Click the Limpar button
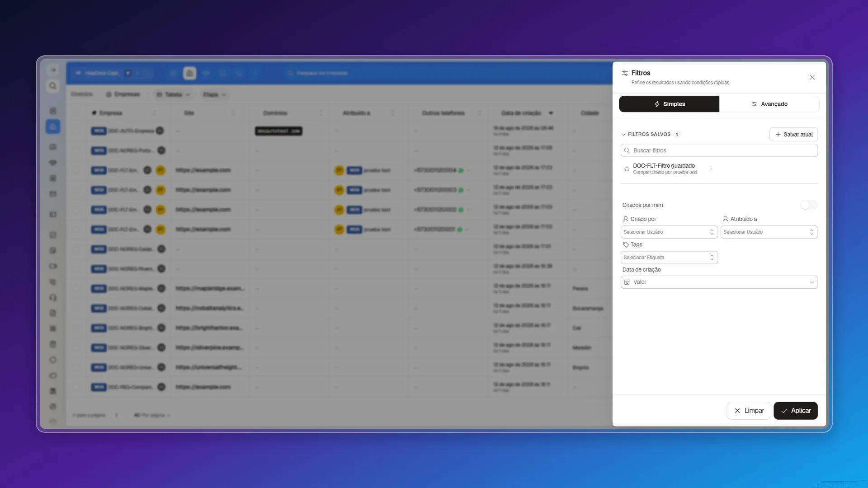The height and width of the screenshot is (488, 868). pyautogui.click(x=749, y=411)
